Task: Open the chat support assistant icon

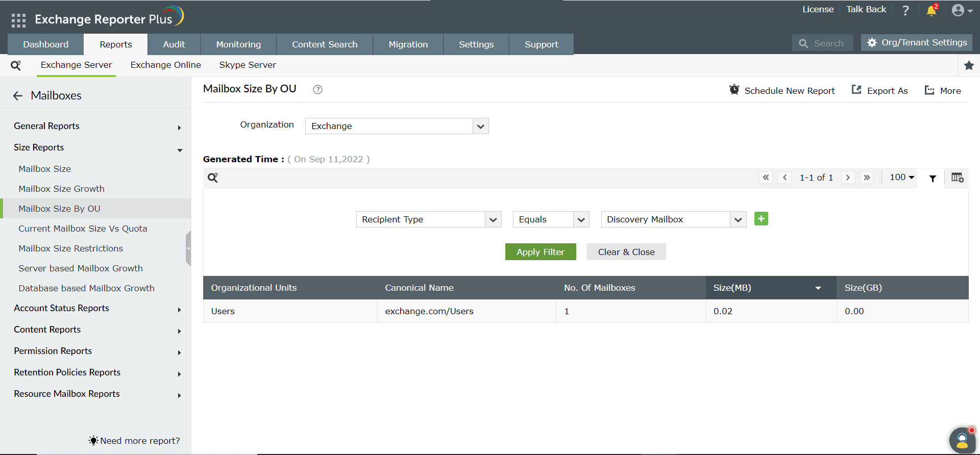Action: pos(962,440)
